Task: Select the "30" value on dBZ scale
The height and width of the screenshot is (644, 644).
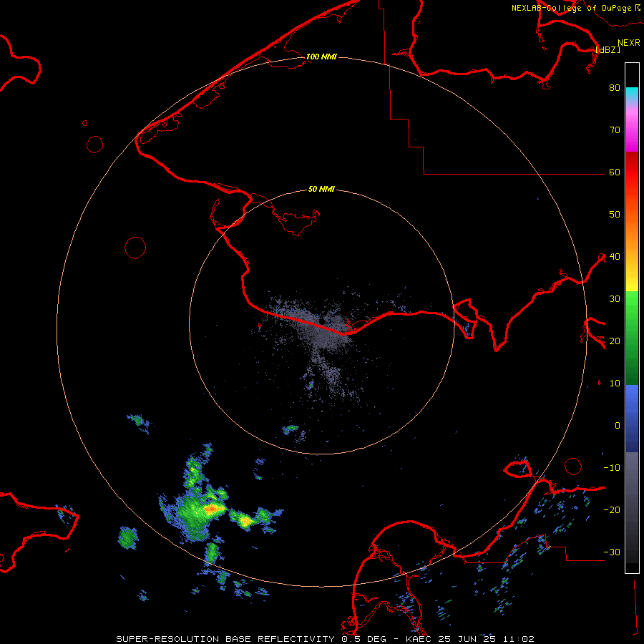Action: point(615,299)
